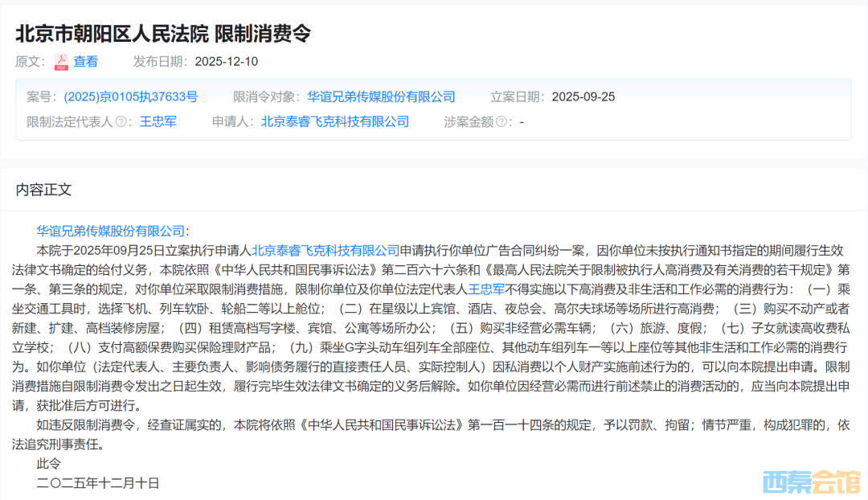
Task: Open 北京泰睿飞克科技有限公司 link within body paragraph
Action: point(325,250)
